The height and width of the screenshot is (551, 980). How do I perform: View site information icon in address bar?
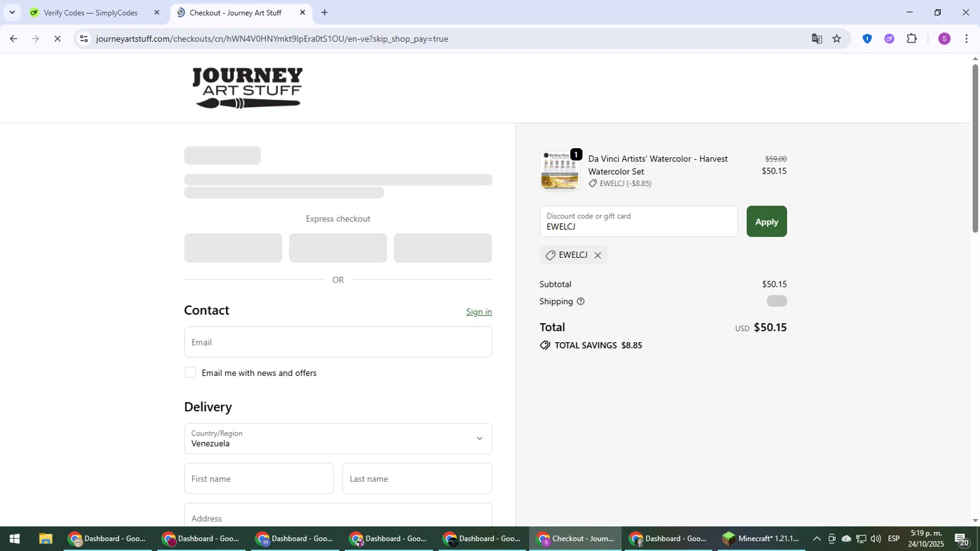[84, 39]
